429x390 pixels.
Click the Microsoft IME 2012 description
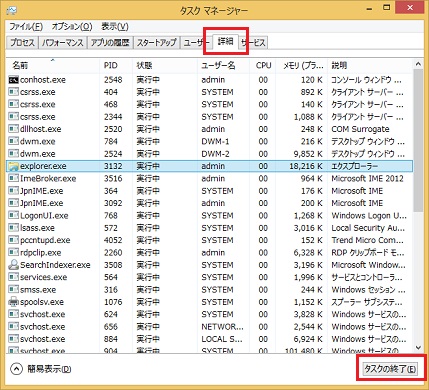tap(367, 179)
